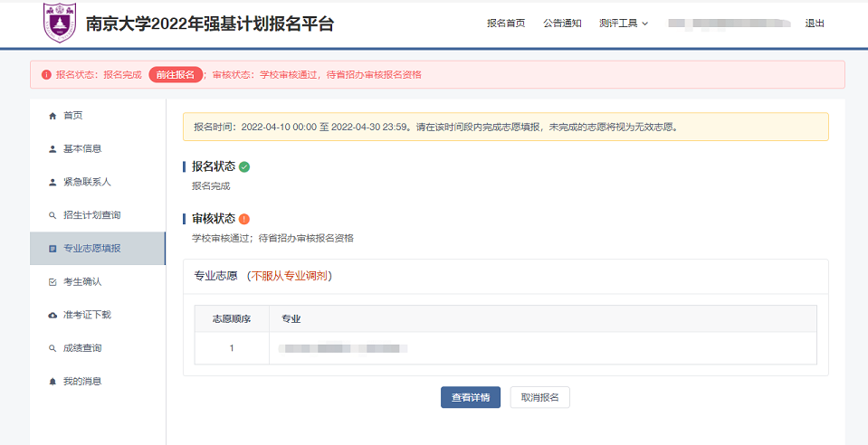This screenshot has height=445, width=868.
Task: Click the cloud download icon beside 准考证下载
Action: pos(52,315)
